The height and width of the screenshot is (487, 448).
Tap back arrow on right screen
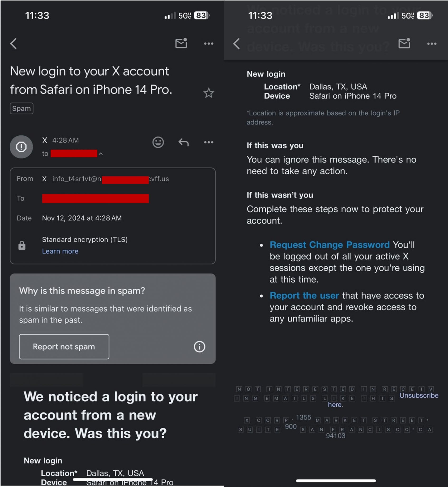click(x=237, y=44)
